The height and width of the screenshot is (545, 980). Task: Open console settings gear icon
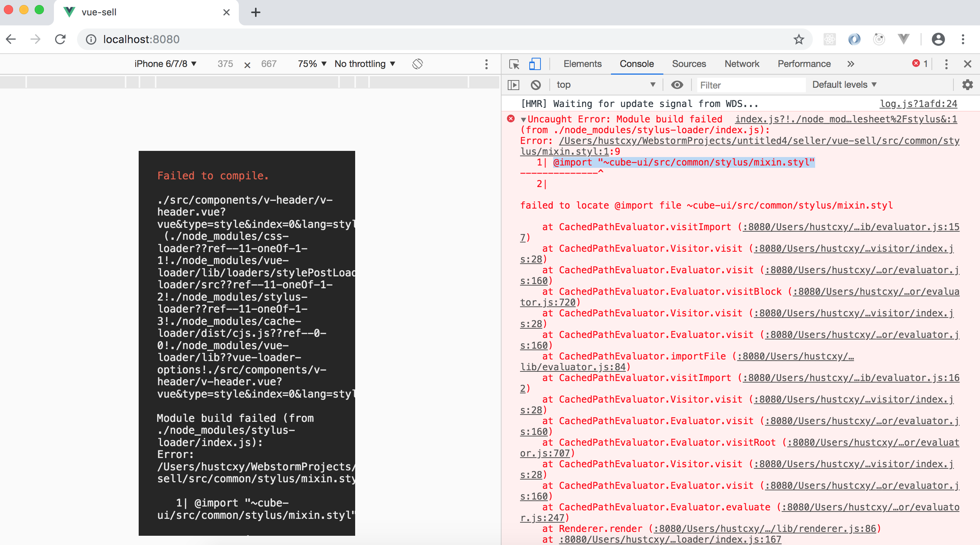click(967, 85)
